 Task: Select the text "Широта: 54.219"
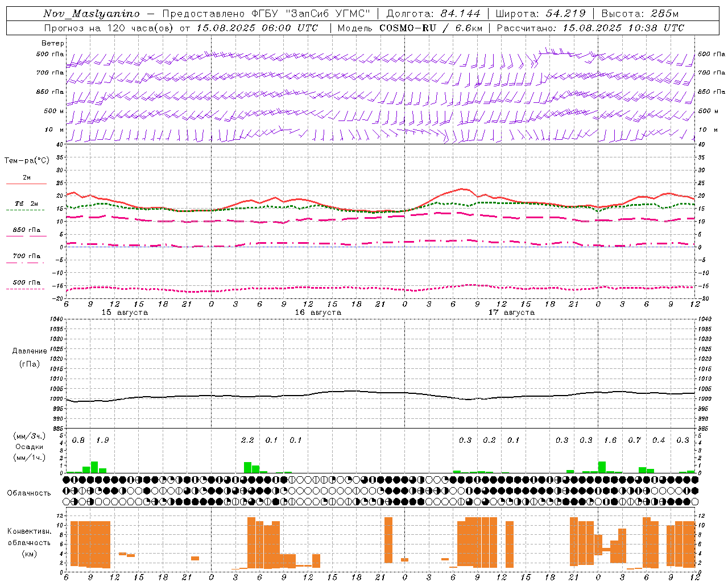(540, 14)
